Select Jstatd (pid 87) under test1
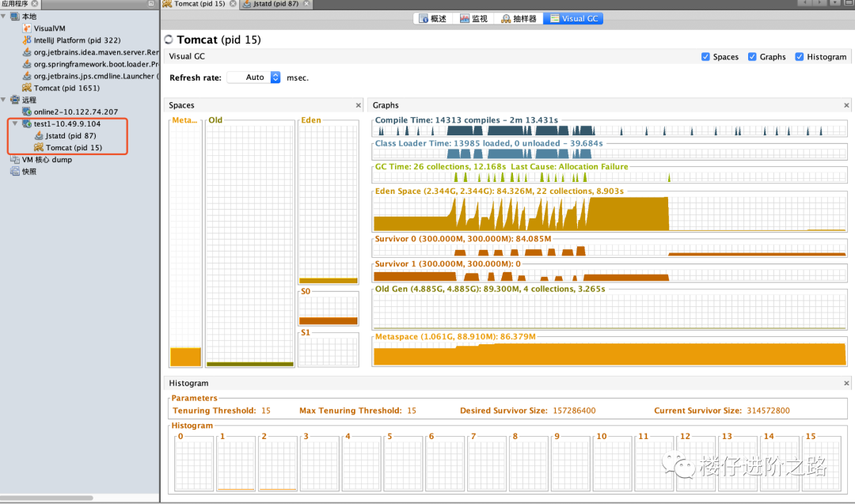 point(71,135)
